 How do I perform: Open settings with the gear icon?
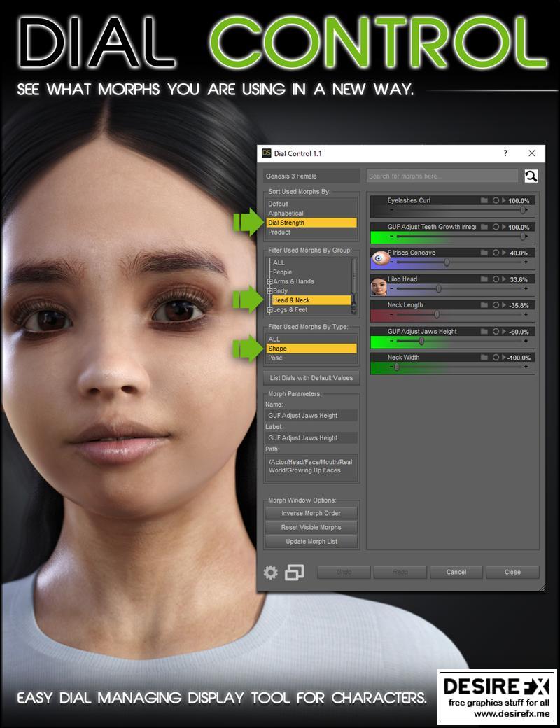(271, 573)
